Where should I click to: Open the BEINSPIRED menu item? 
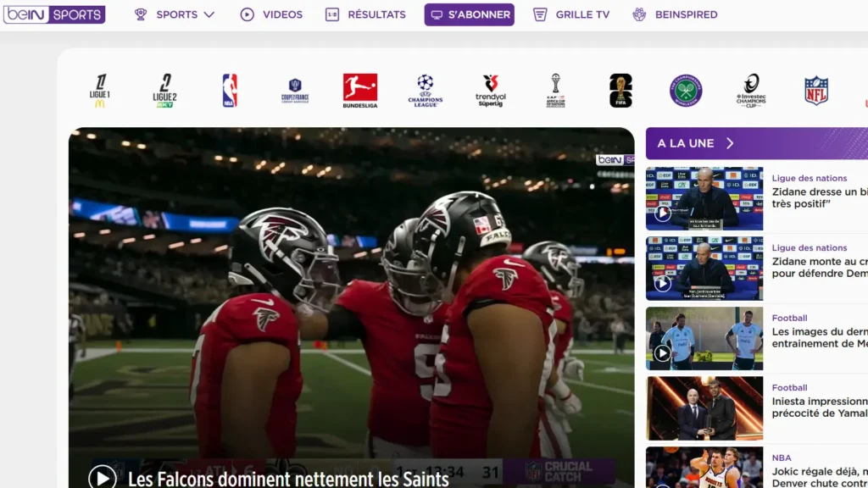pos(686,15)
